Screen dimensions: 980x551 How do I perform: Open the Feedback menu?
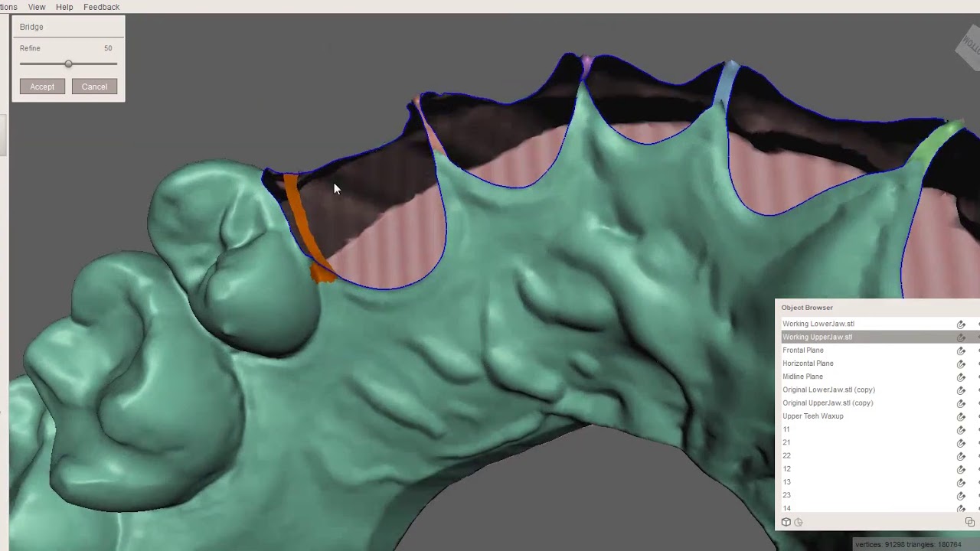point(101,7)
